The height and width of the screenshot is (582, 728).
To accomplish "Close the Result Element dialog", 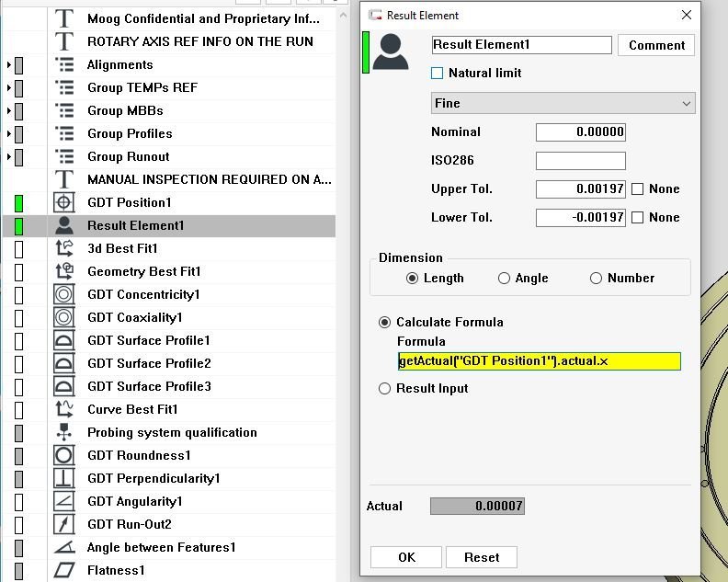I will 687,15.
